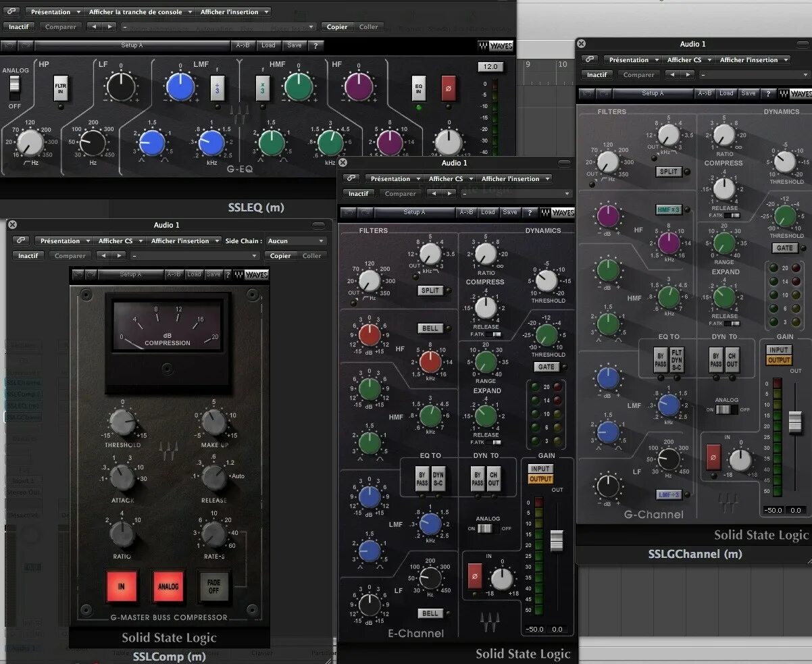Go to next preset arrow in SSLComp window

119,255
